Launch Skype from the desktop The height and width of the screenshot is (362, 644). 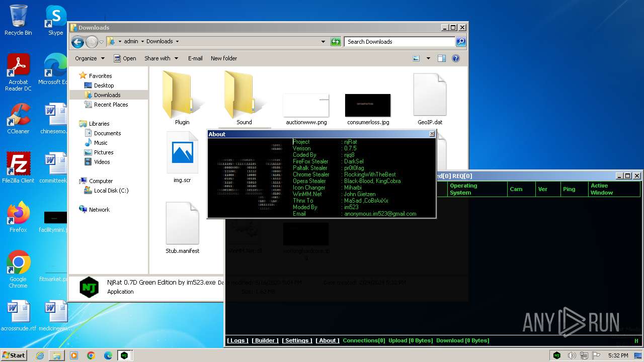(x=55, y=20)
